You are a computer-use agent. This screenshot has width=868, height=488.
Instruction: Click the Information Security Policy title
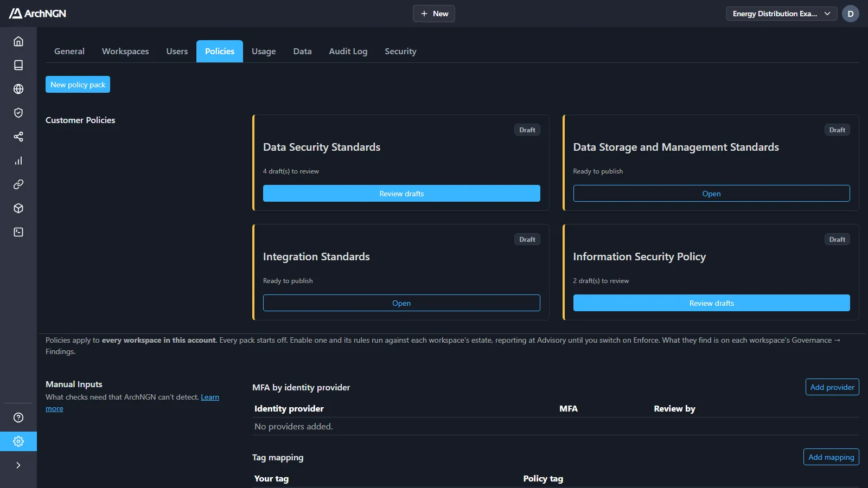point(640,256)
